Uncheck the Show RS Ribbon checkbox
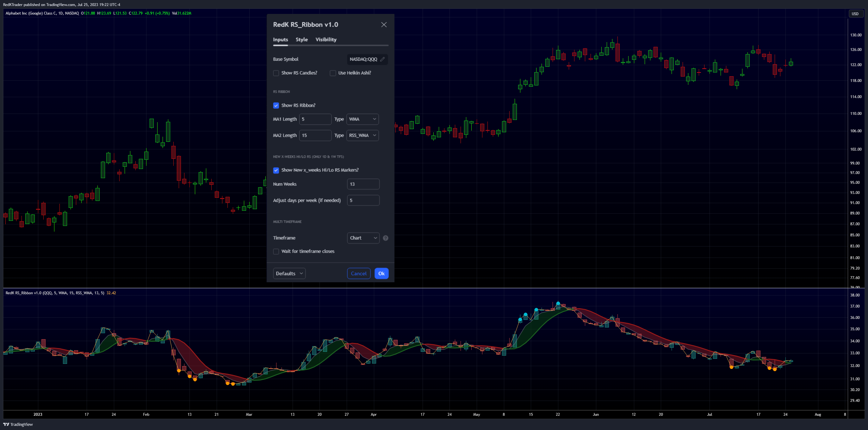The image size is (868, 430). (276, 105)
